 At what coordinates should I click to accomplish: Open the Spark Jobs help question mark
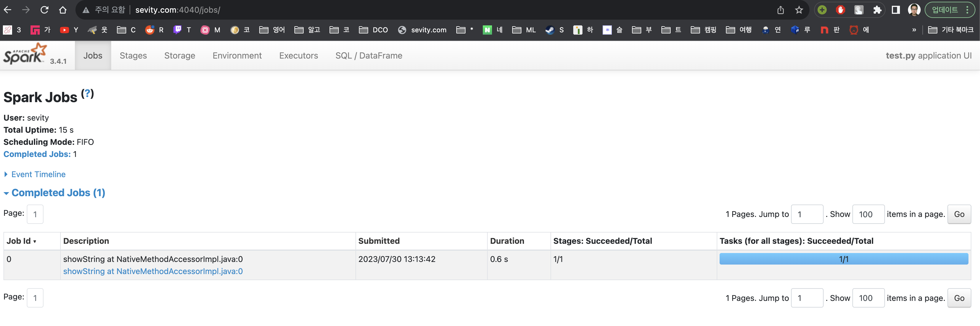coord(88,94)
